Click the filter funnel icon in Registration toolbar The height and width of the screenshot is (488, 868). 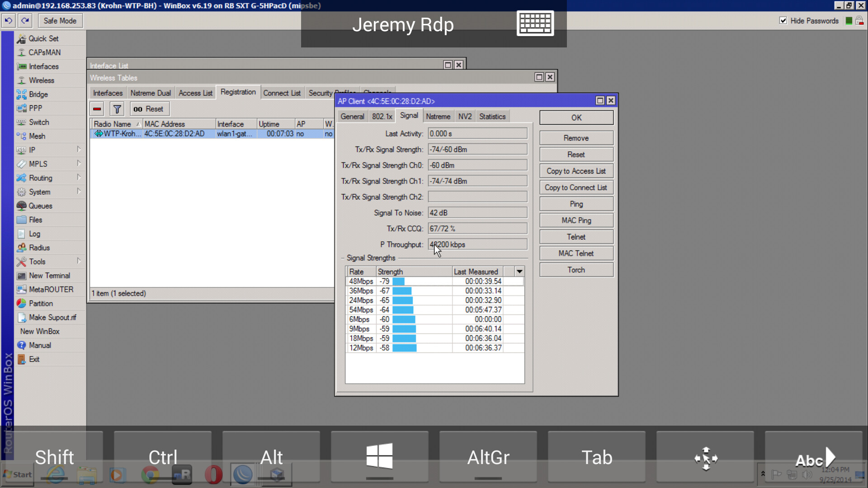coord(117,108)
